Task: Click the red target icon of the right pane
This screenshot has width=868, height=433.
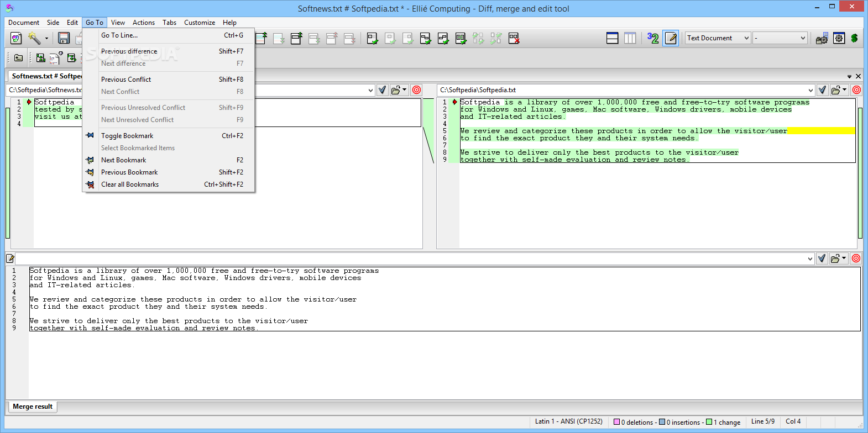Action: coord(856,90)
